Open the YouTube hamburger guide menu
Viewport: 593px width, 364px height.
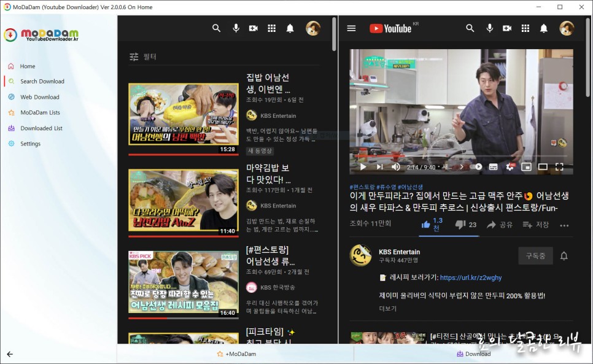click(x=351, y=28)
